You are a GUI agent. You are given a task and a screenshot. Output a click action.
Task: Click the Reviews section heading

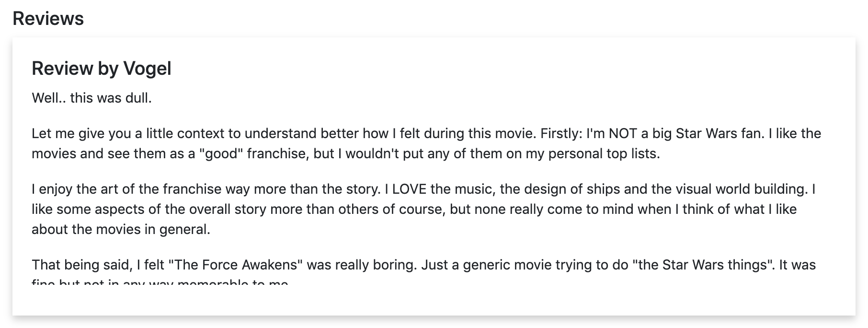point(48,19)
